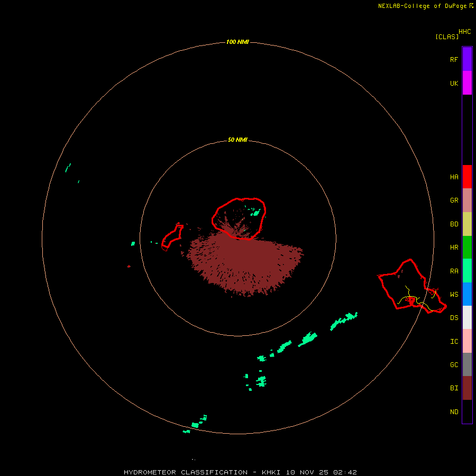Select the IC light pink legend swatch
This screenshot has width=476, height=476.
[467, 341]
